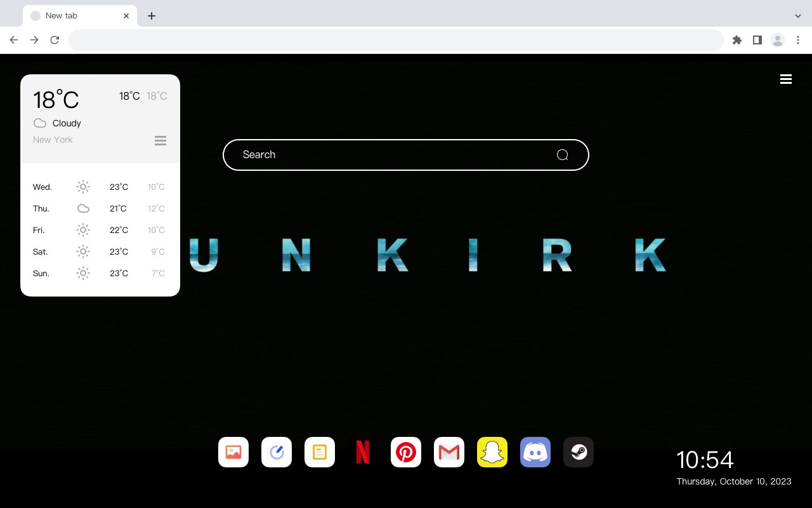Click Sunday's sunny forecast icon
This screenshot has width=812, height=508.
[x=83, y=273]
